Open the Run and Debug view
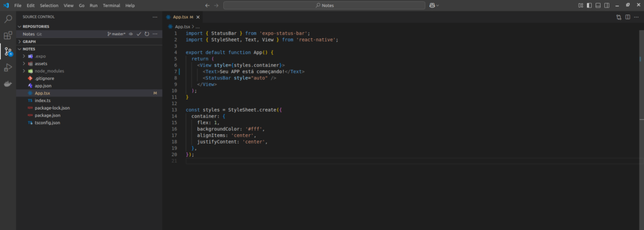The image size is (644, 230). 8,67
